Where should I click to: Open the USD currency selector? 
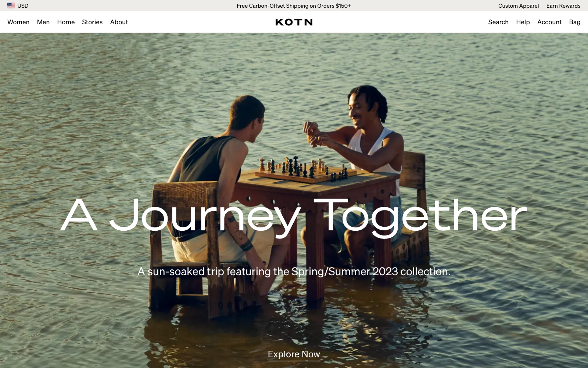point(18,6)
